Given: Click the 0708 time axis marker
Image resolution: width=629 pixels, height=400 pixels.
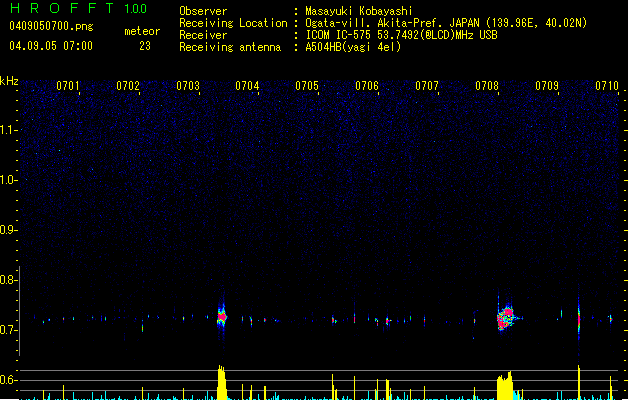Looking at the screenshot, I should point(487,86).
